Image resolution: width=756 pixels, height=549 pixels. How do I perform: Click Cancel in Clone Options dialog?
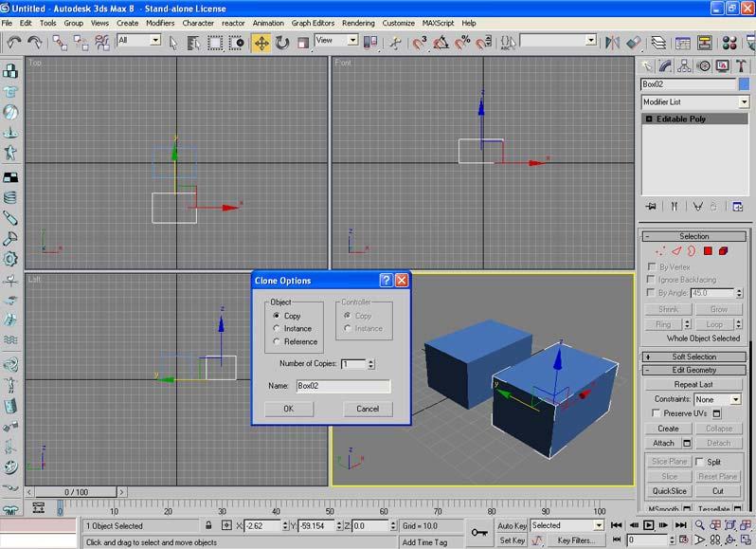tap(368, 409)
